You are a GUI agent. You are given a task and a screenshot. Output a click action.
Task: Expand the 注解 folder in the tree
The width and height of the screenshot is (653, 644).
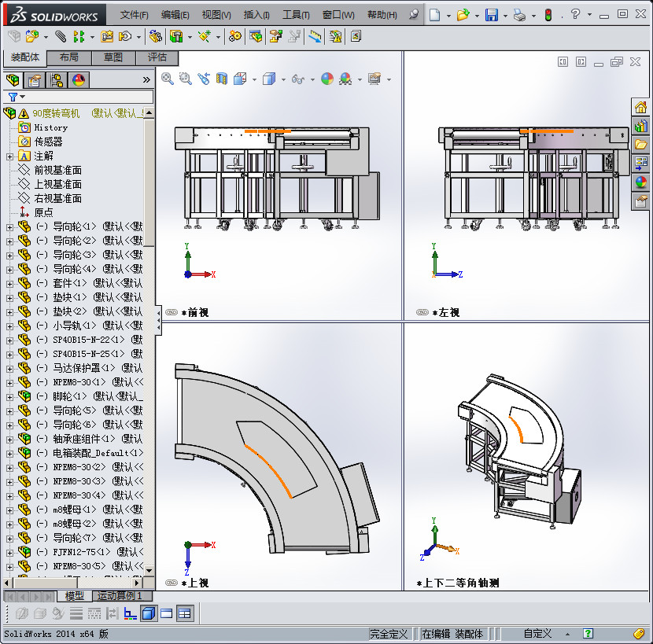click(x=9, y=156)
